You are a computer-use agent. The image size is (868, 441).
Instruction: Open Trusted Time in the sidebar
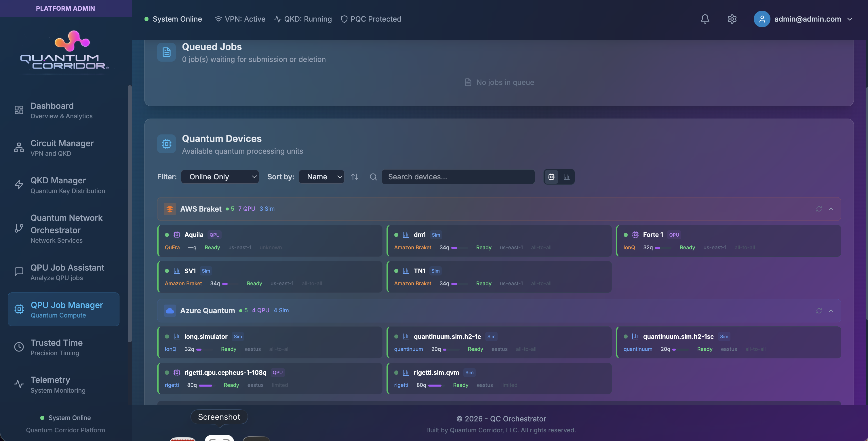pos(64,347)
